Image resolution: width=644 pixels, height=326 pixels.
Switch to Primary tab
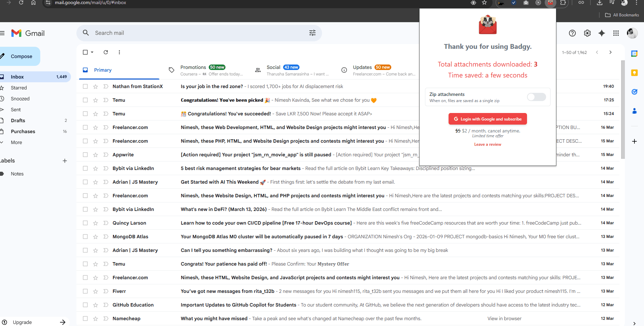pyautogui.click(x=119, y=70)
